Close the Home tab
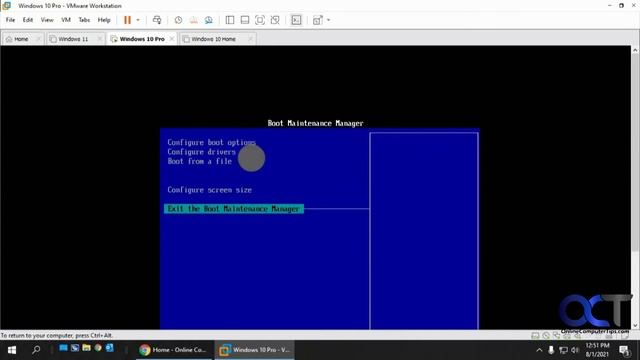Image resolution: width=640 pixels, height=360 pixels. click(x=38, y=39)
